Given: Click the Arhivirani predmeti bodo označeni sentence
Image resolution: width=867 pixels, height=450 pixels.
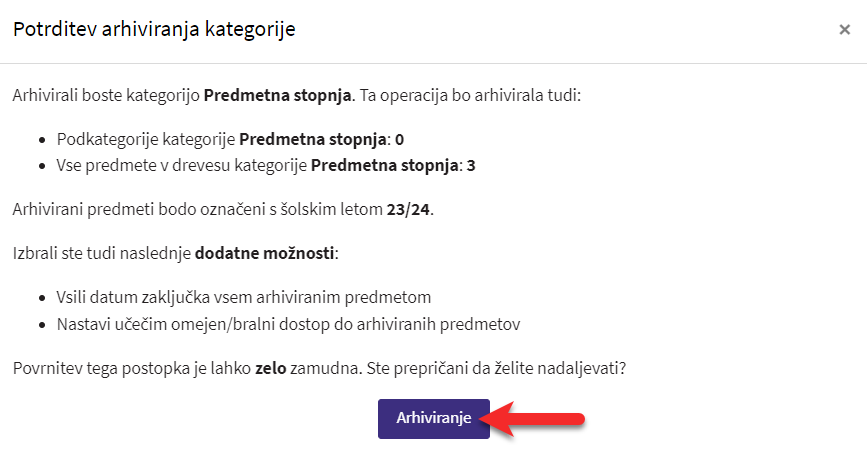Looking at the screenshot, I should click(x=223, y=210).
